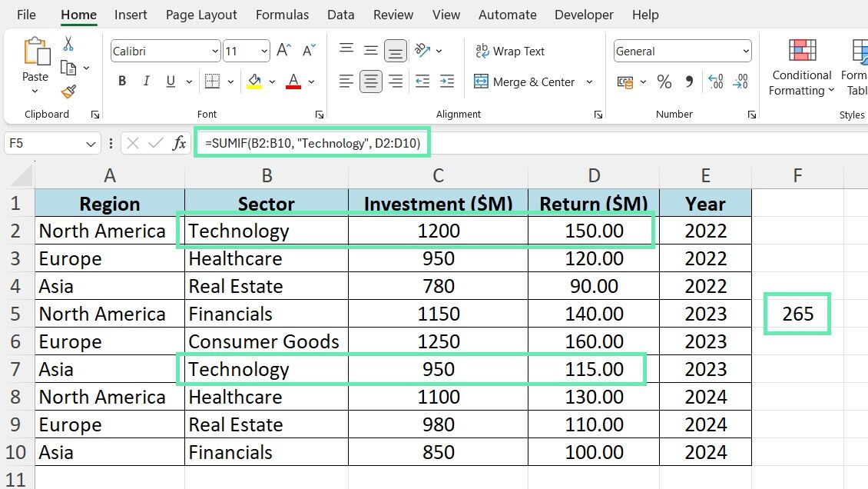The height and width of the screenshot is (489, 868).
Task: Click Increase Font Size icon
Action: pyautogui.click(x=283, y=52)
